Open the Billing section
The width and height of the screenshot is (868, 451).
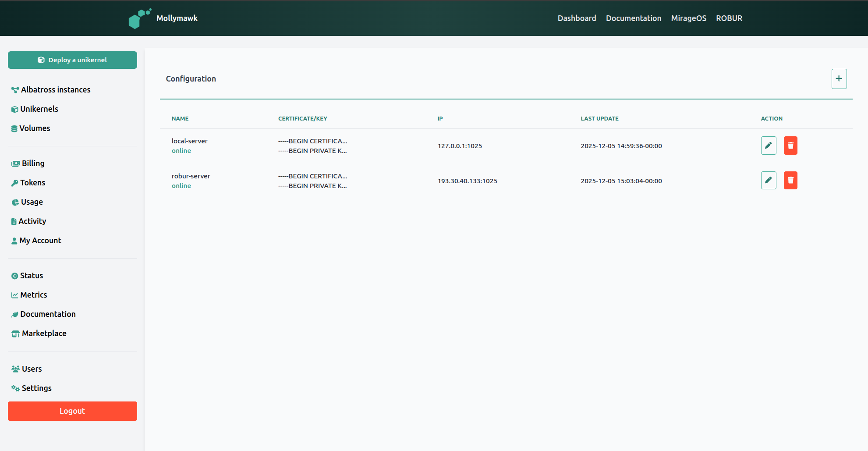click(33, 163)
